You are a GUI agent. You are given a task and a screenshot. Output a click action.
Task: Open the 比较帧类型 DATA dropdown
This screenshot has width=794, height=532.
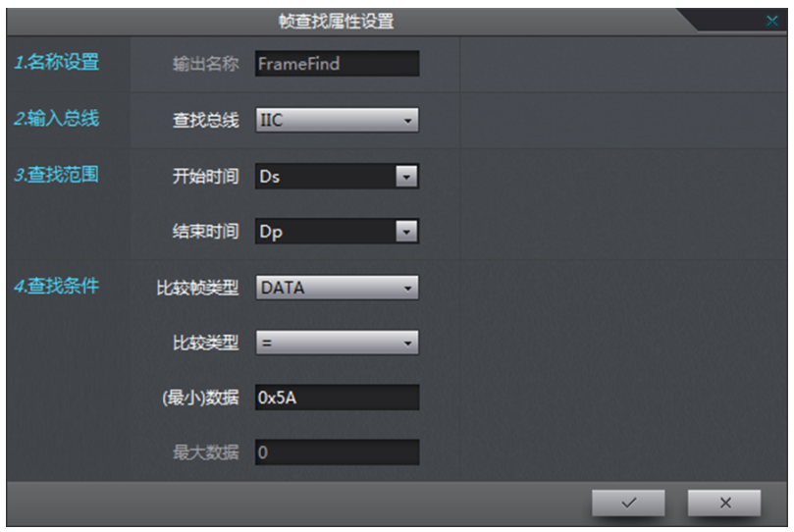(x=338, y=288)
